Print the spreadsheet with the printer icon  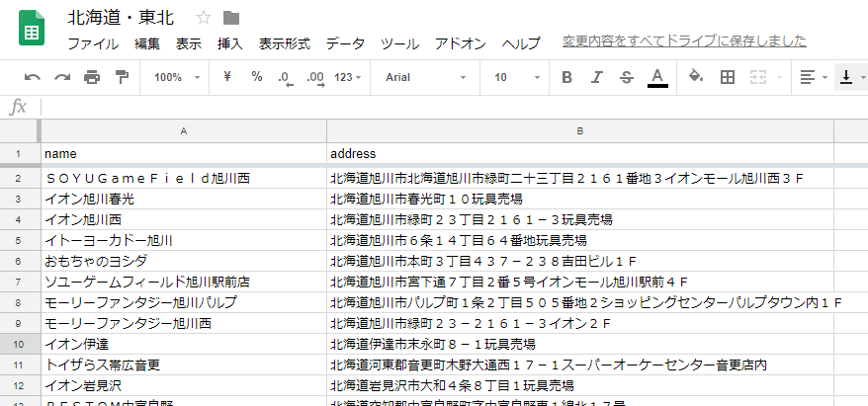(92, 77)
